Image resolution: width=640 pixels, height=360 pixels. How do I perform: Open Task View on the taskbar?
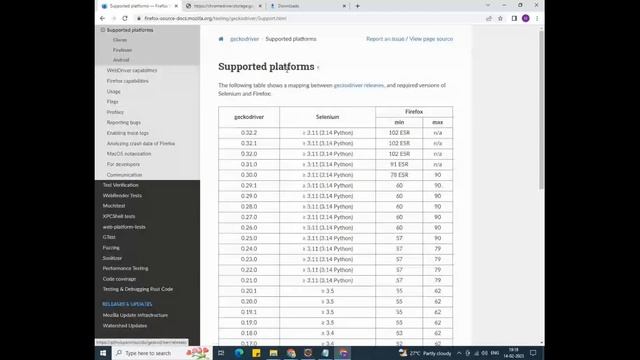click(x=221, y=353)
